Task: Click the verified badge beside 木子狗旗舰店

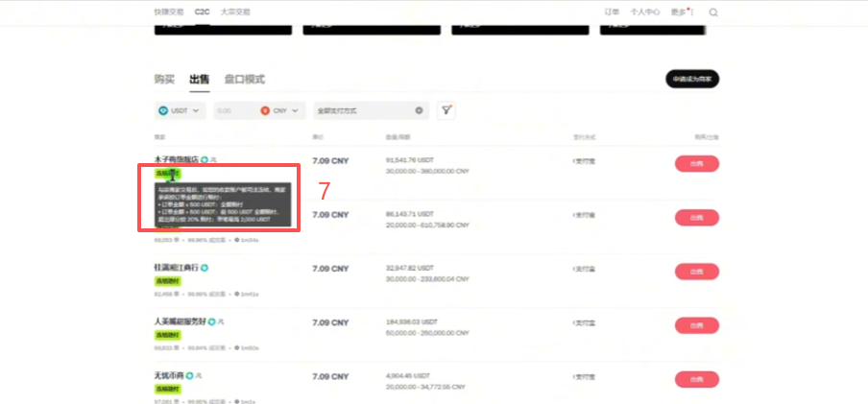Action: (x=205, y=159)
